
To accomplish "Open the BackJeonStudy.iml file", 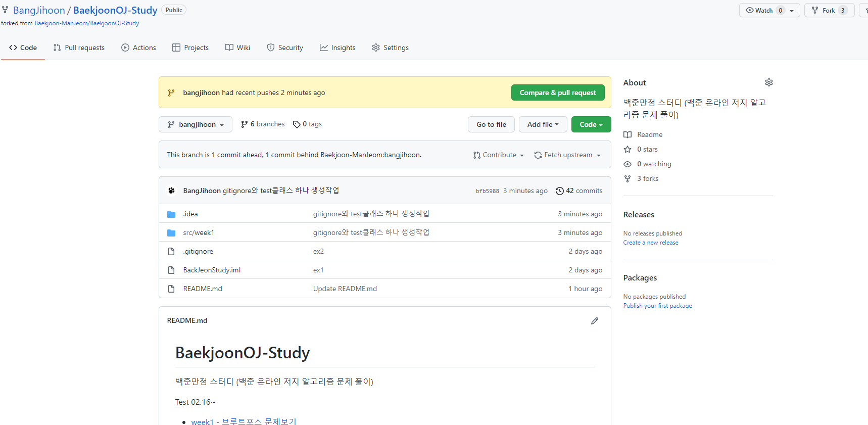I will click(x=212, y=270).
